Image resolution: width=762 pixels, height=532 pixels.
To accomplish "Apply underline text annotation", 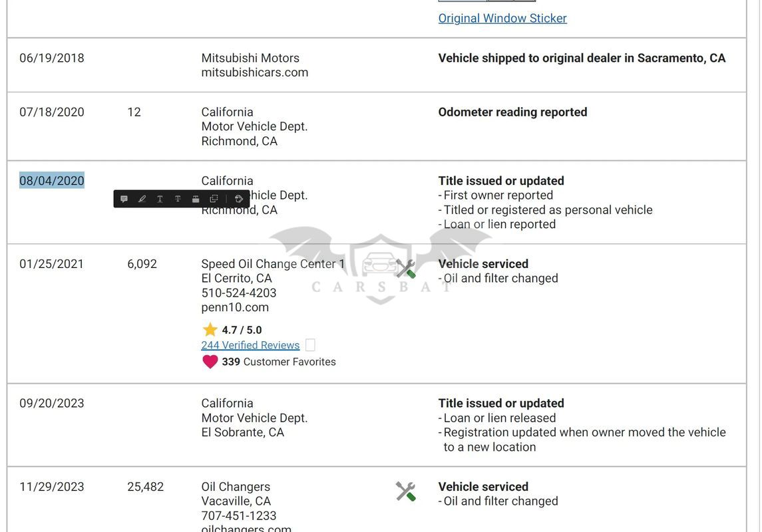I will click(x=160, y=199).
